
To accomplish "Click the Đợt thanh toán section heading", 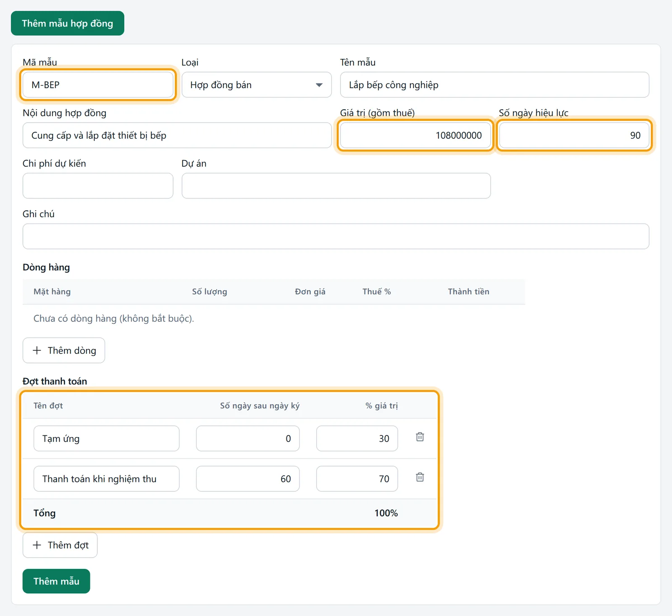I will pos(55,381).
